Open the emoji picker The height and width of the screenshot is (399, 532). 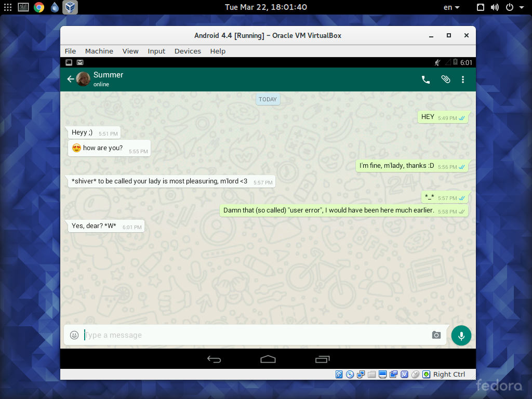[74, 335]
